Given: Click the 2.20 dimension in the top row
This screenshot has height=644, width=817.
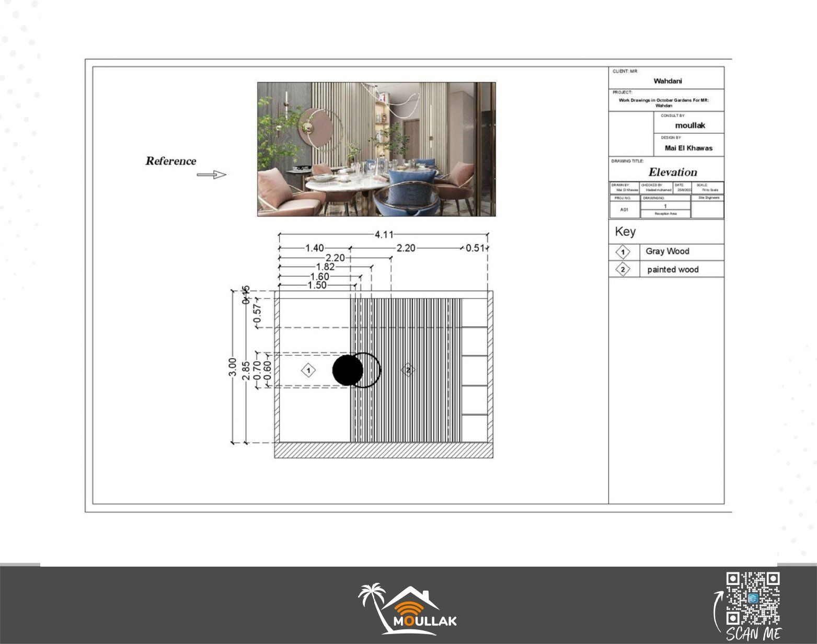Looking at the screenshot, I should 406,248.
